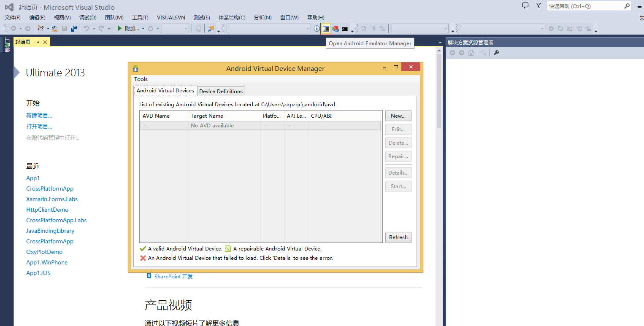Viewport: 644px width, 326px height.
Task: Expand the New Project dropdown arrow
Action: (x=48, y=29)
